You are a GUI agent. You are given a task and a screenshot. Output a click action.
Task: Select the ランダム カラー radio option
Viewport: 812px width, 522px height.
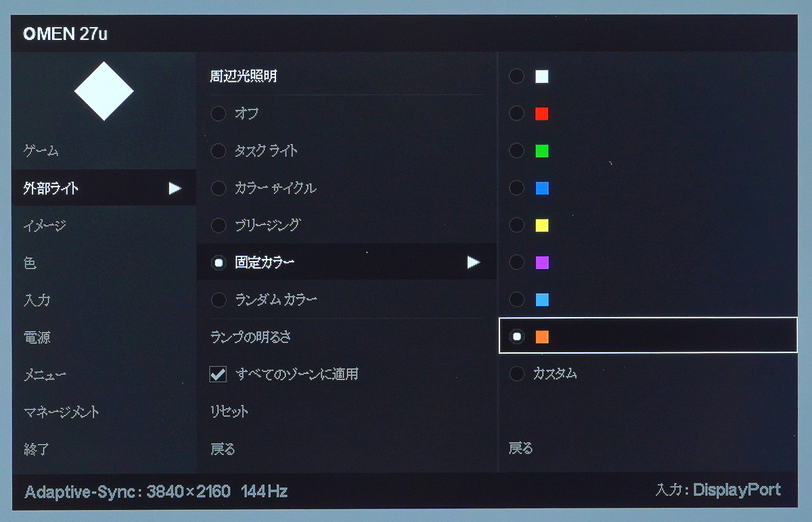click(218, 300)
